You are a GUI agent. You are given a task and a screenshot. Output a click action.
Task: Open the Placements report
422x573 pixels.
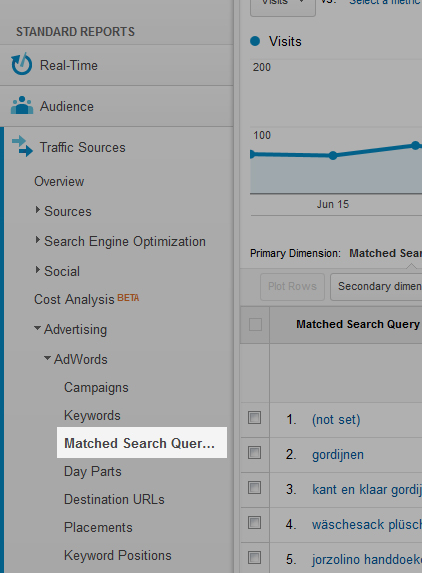tap(98, 527)
